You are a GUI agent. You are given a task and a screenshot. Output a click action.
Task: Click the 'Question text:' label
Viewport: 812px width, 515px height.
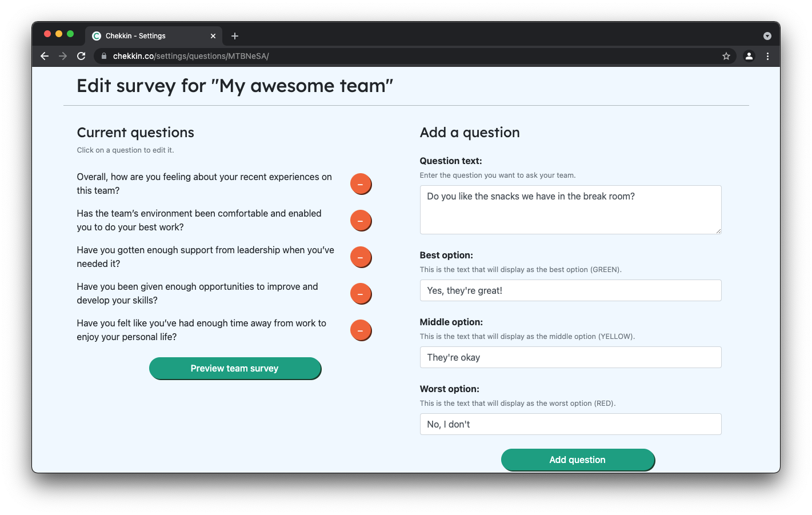click(451, 161)
